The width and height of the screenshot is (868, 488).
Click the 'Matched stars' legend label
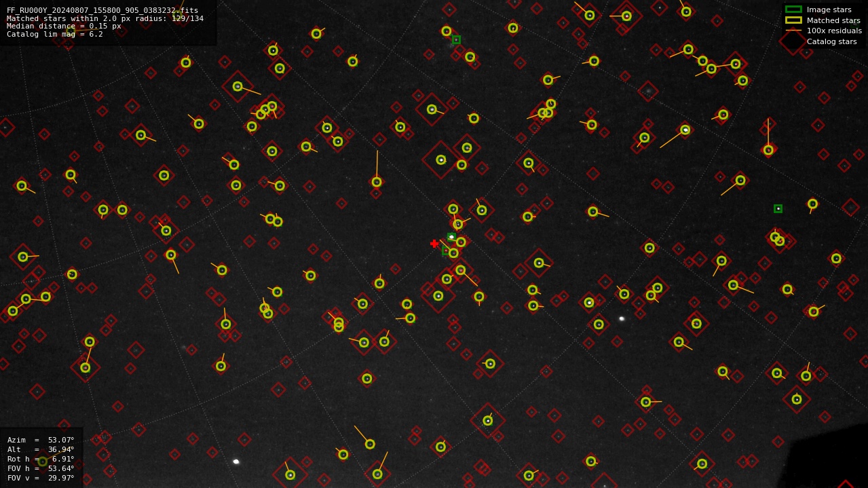point(833,20)
